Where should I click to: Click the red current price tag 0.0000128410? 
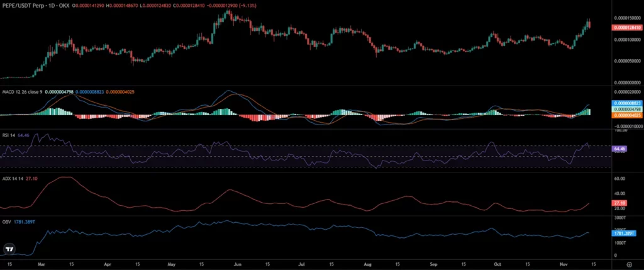pos(626,28)
